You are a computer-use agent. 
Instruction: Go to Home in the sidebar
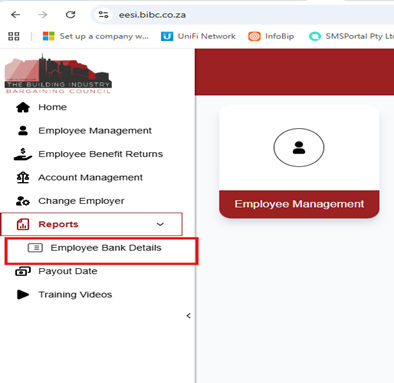tap(52, 107)
